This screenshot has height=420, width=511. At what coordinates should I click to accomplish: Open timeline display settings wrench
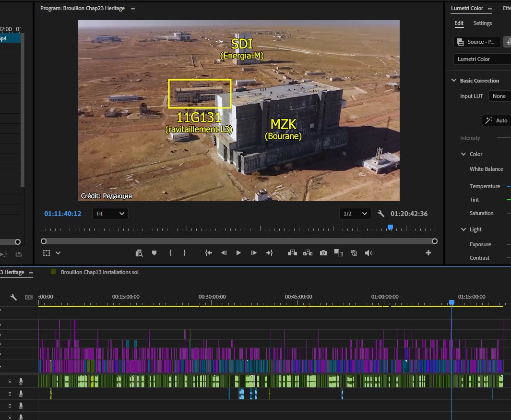coord(13,297)
